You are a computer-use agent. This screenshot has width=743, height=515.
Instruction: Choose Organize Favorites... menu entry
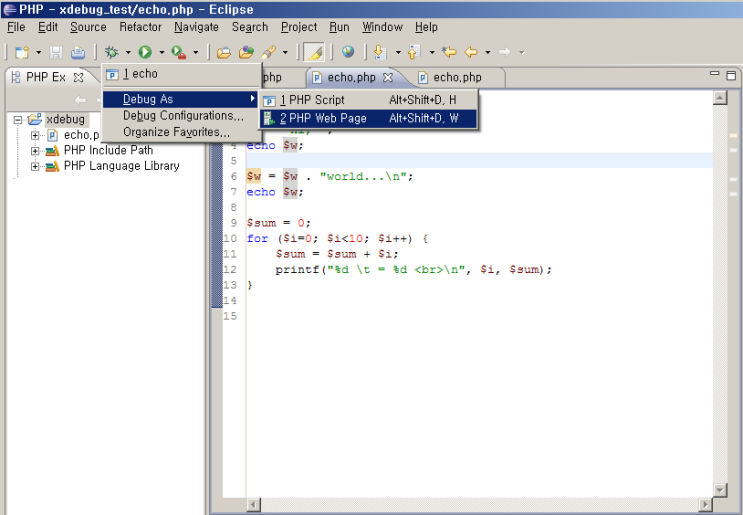[182, 132]
